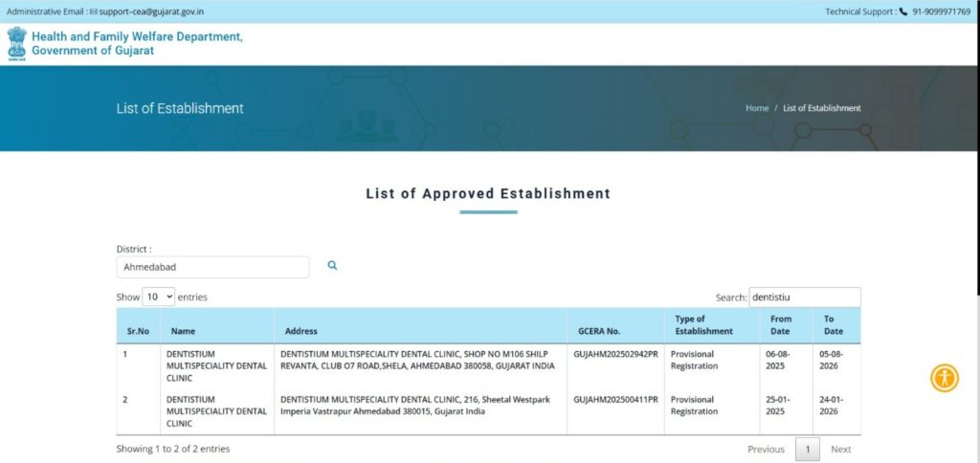Screen dimensions: 980x463
Task: Click GCERA number GUJAHM202502942PR
Action: point(615,354)
